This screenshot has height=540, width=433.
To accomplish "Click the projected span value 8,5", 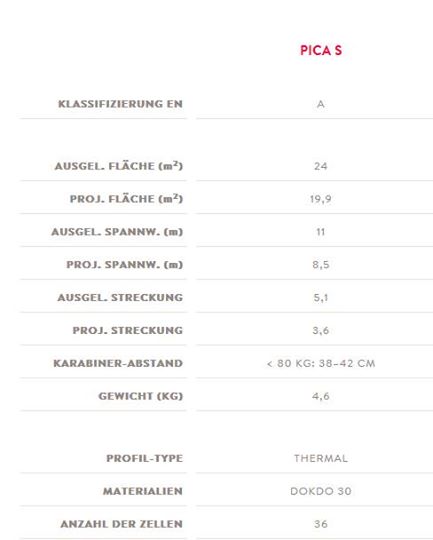I will click(320, 264).
